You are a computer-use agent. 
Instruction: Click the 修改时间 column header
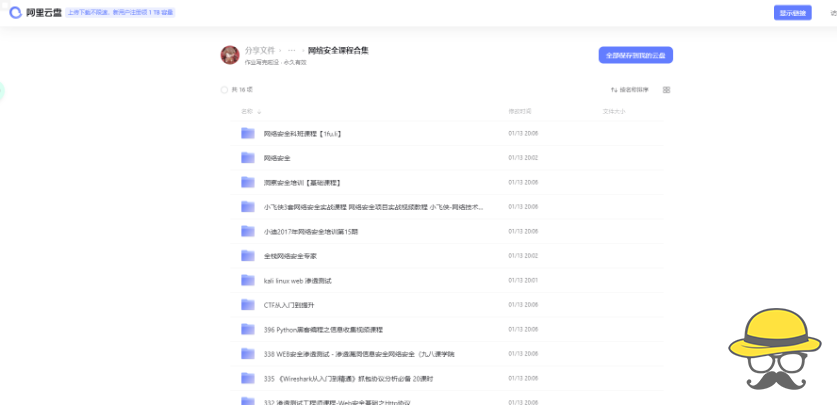click(520, 112)
